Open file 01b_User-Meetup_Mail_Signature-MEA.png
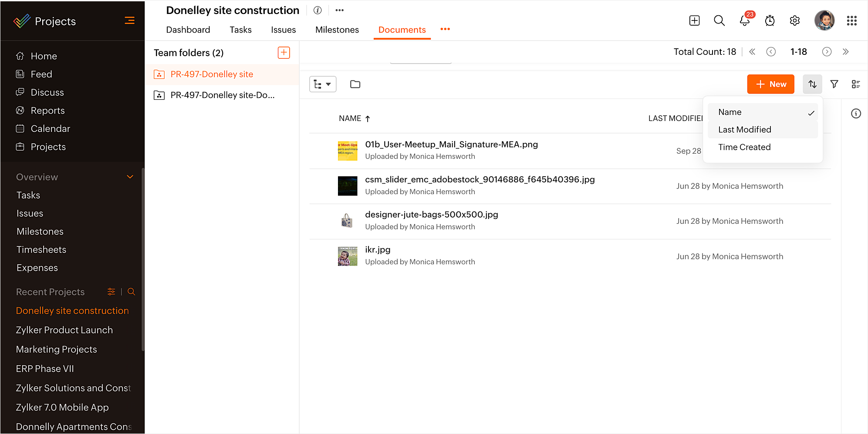 pyautogui.click(x=451, y=145)
